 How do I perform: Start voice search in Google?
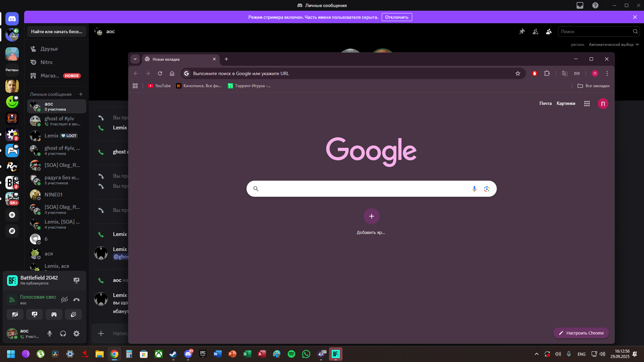[x=474, y=189]
